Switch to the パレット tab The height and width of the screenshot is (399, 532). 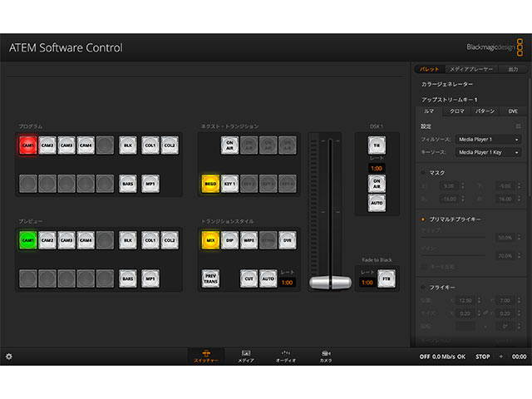(x=430, y=69)
